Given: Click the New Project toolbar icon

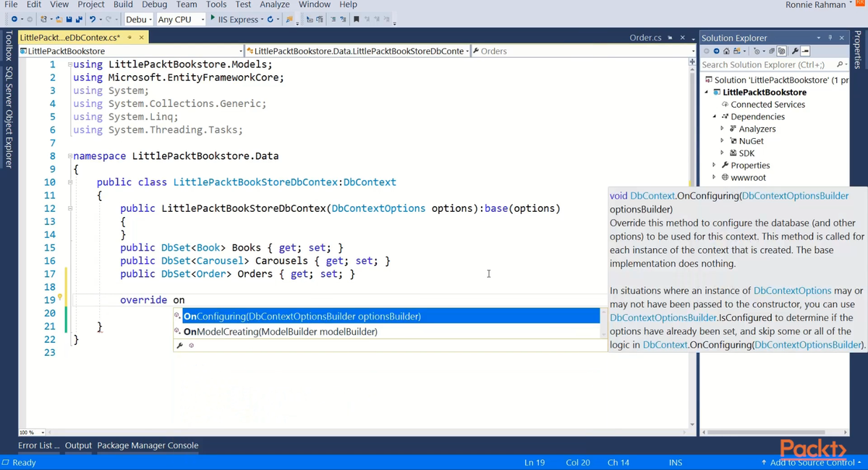Looking at the screenshot, I should [x=44, y=20].
